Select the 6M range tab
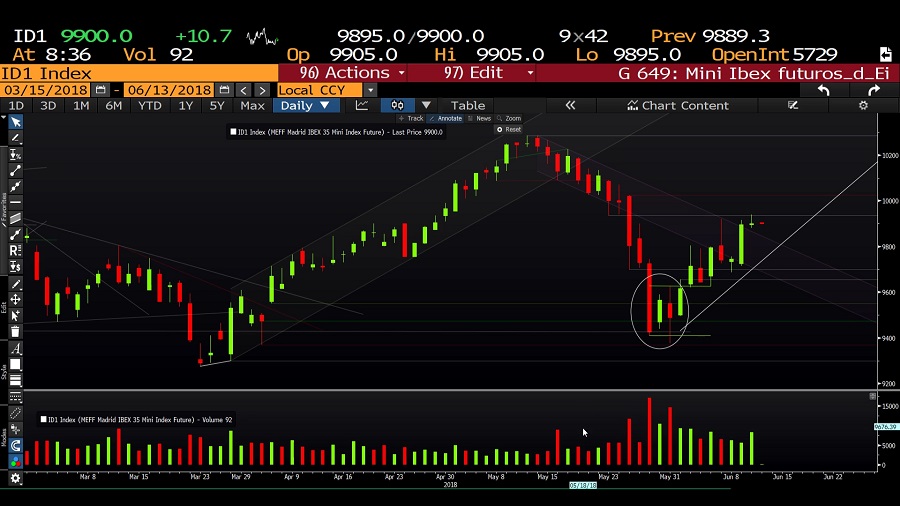Viewport: 900px width, 506px height. (x=114, y=106)
